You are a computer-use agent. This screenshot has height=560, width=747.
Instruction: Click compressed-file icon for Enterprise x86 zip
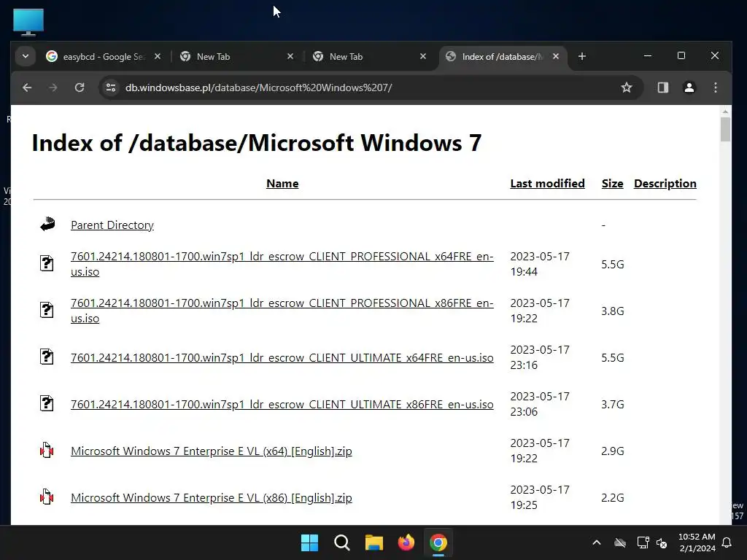pos(47,497)
